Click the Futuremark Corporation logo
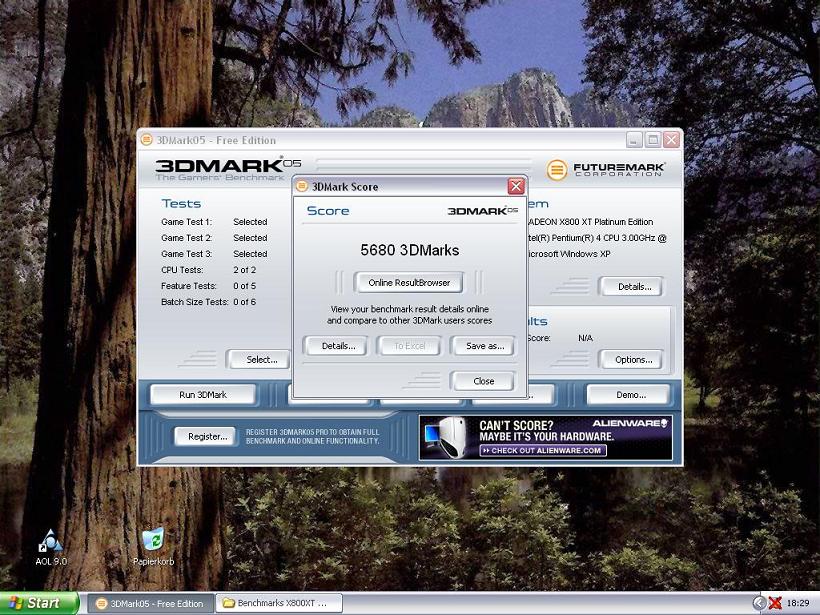 [x=605, y=169]
